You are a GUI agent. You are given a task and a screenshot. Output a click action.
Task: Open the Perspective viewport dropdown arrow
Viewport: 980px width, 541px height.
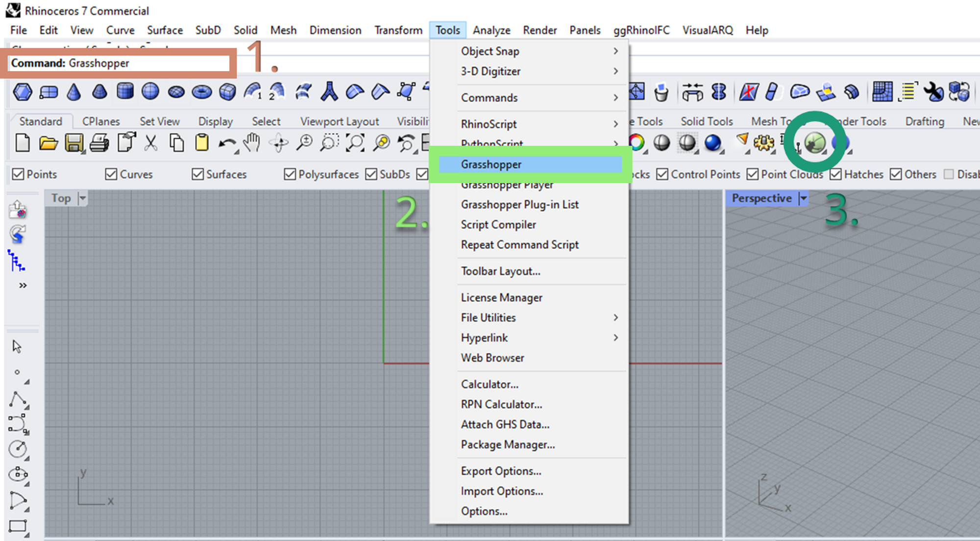[x=803, y=198]
